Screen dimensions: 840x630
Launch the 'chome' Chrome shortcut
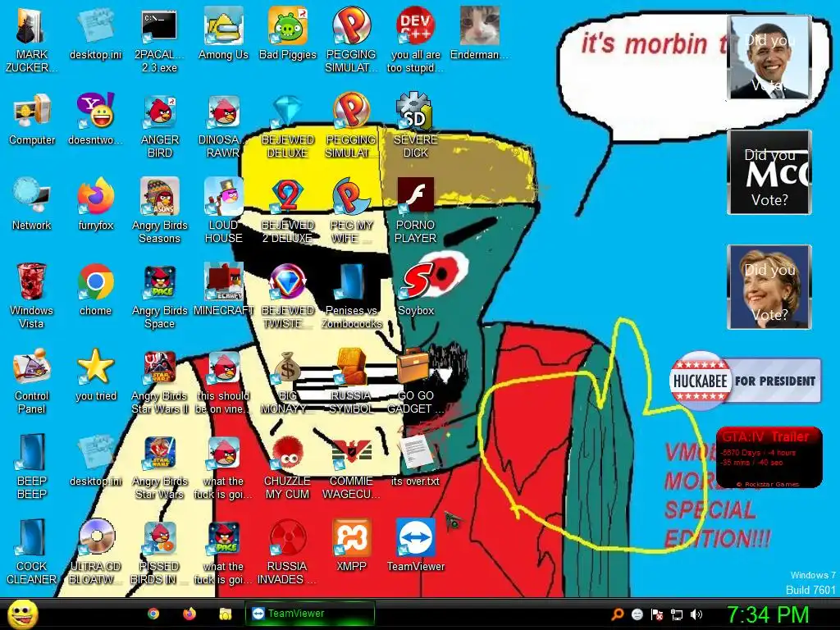(x=95, y=289)
